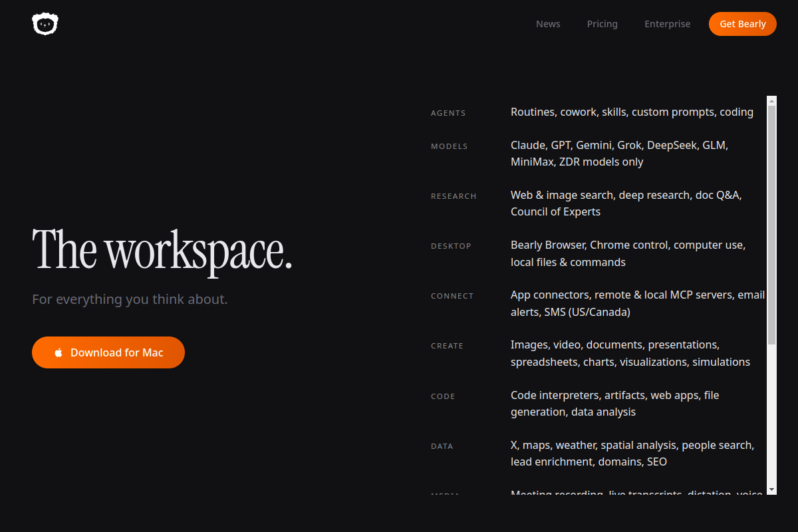Click the MODELS category label

tap(450, 146)
